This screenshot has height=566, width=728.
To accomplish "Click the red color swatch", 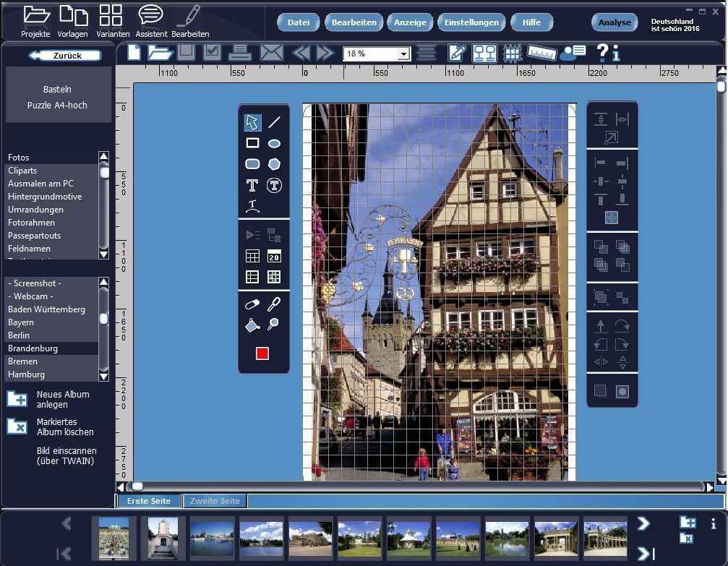I will (x=262, y=353).
